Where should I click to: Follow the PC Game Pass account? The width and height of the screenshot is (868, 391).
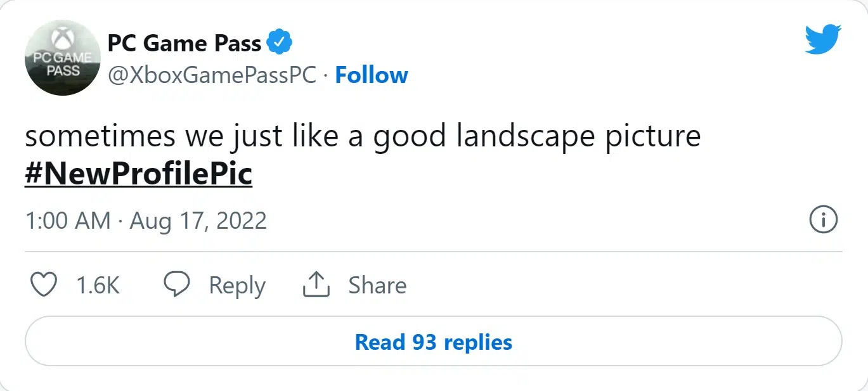coord(371,75)
